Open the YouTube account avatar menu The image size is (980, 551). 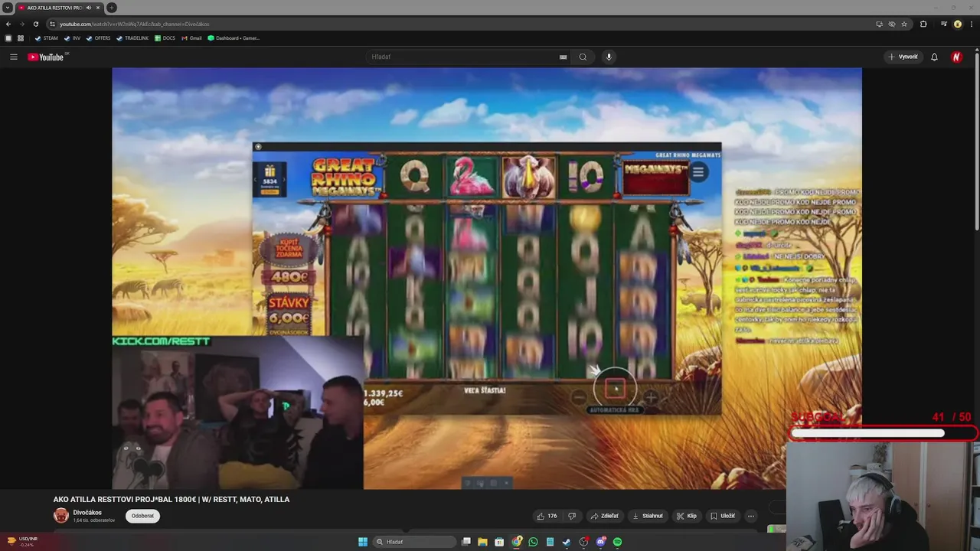[956, 57]
